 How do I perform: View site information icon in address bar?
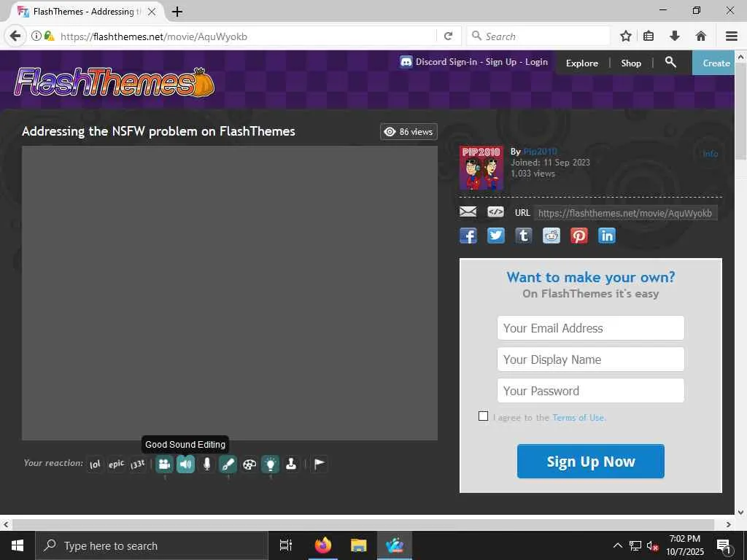(36, 36)
